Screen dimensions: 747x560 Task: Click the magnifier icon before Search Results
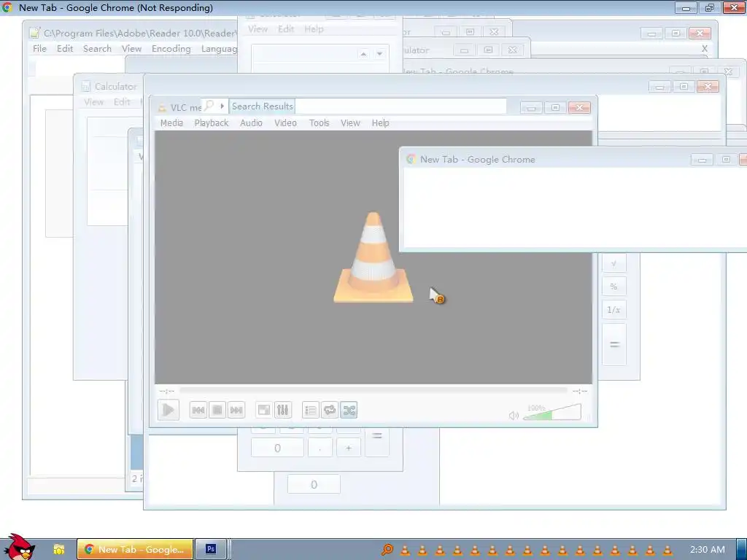pyautogui.click(x=209, y=105)
